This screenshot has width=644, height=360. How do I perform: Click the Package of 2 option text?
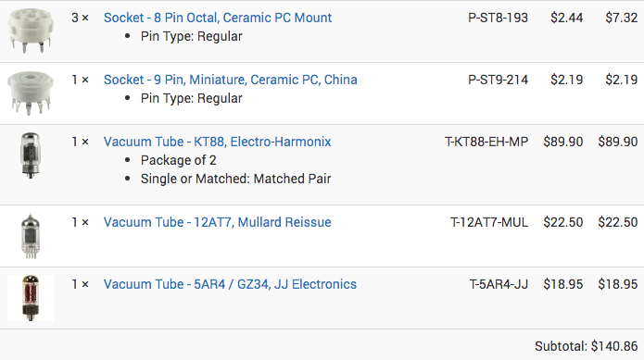pyautogui.click(x=178, y=160)
